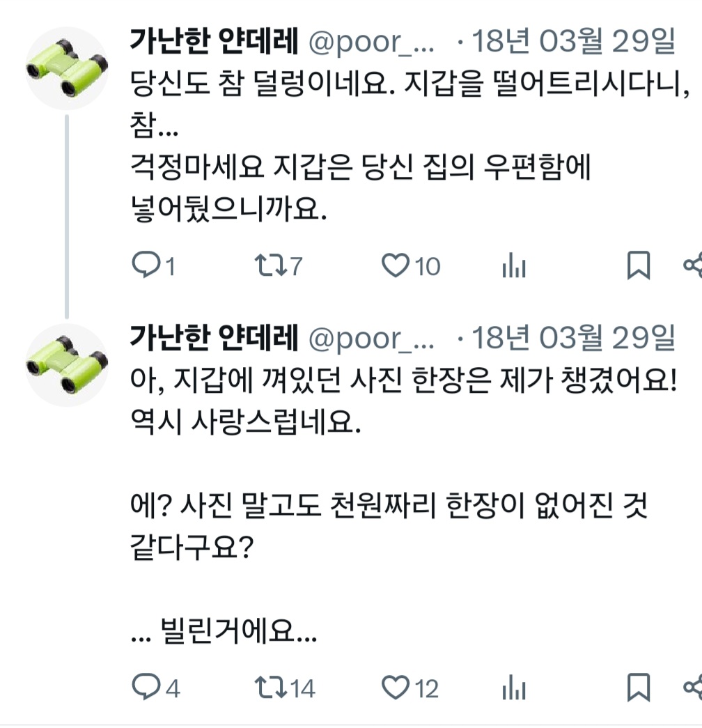702x728 pixels.
Task: Reply to the first tweet about the wallet
Action: [146, 265]
